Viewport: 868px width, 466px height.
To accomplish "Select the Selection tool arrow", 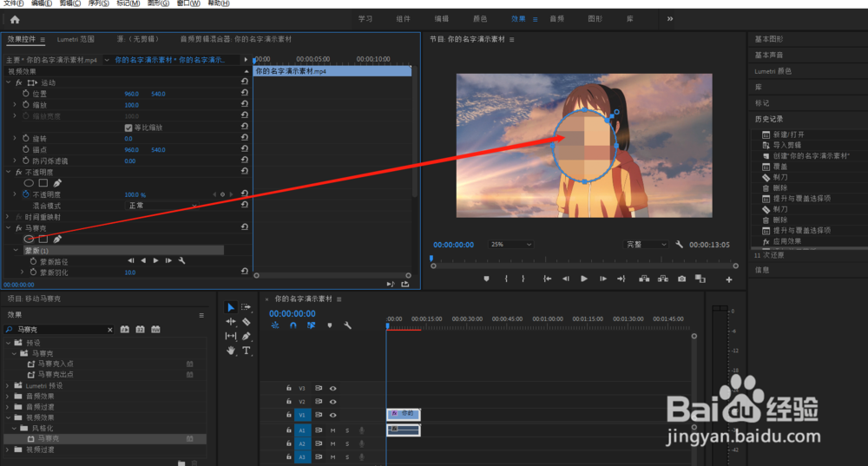I will (x=231, y=307).
